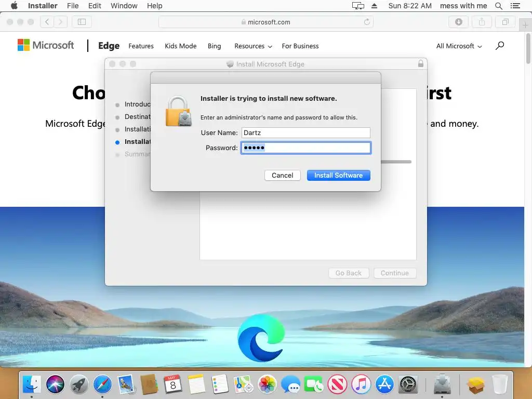The image size is (532, 399).
Task: Click Install Software button
Action: tap(338, 176)
